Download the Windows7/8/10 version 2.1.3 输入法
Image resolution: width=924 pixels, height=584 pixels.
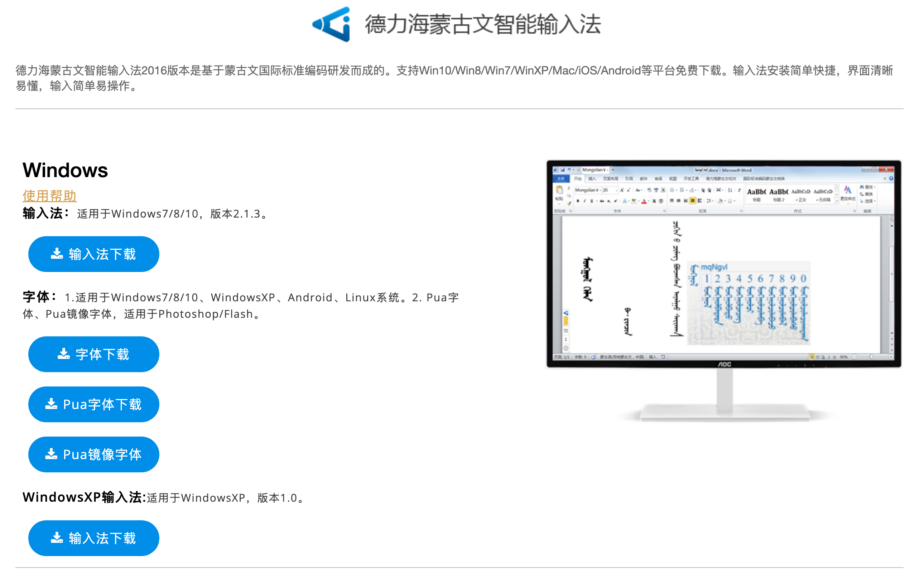(93, 254)
